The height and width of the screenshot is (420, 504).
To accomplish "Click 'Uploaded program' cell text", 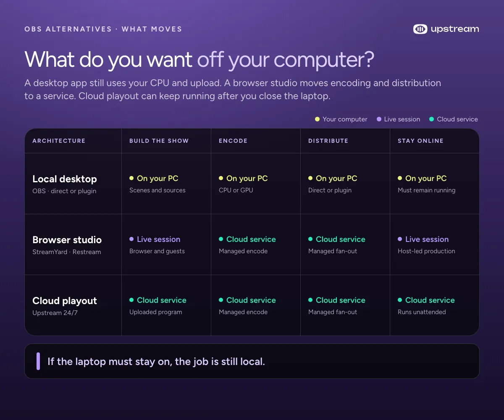I will (x=156, y=312).
